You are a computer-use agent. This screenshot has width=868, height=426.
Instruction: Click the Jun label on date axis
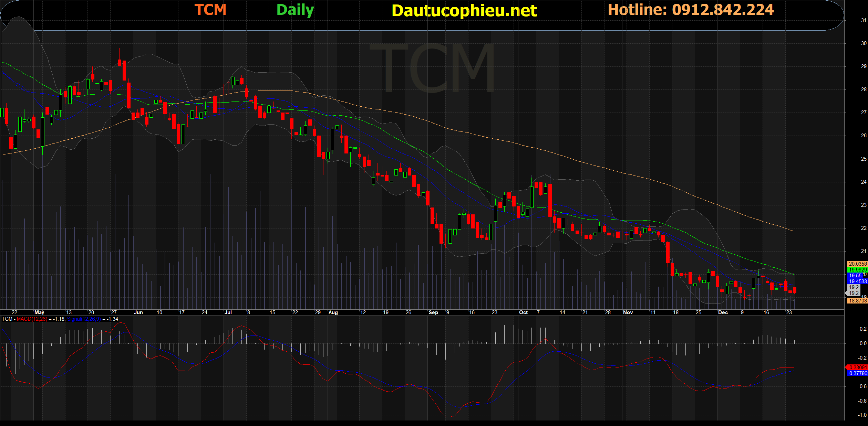pos(138,312)
